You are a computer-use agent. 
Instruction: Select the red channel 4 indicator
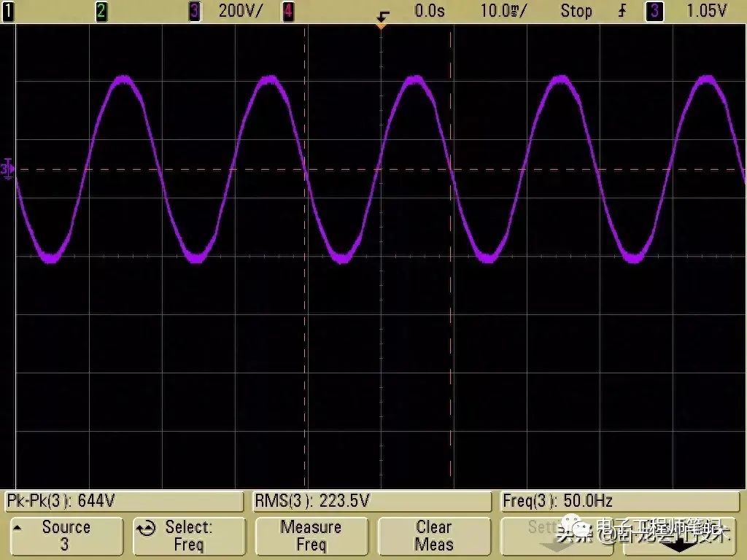point(288,11)
